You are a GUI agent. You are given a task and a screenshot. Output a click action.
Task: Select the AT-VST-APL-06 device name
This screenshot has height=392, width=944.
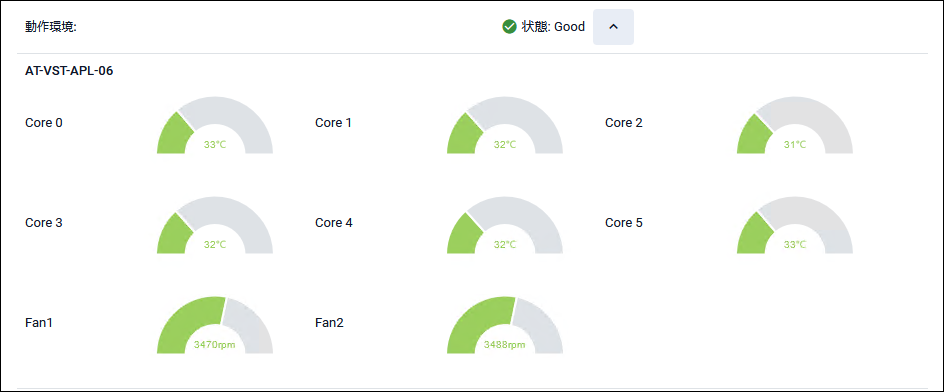tap(69, 71)
